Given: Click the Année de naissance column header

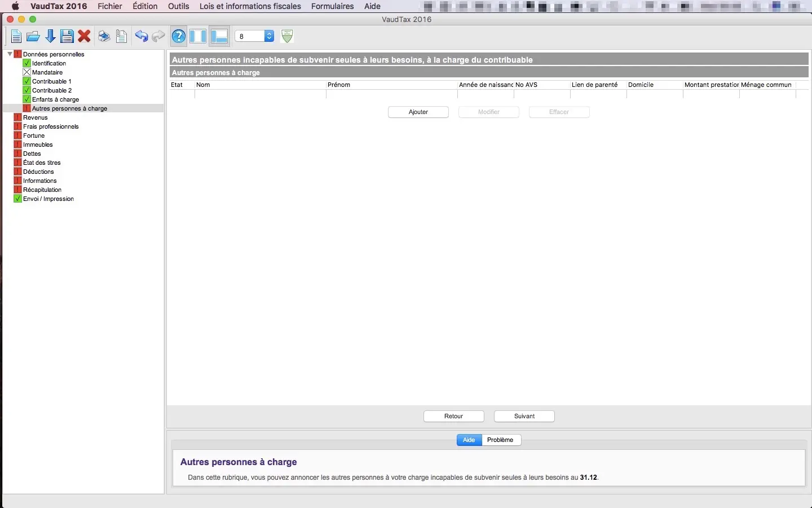Looking at the screenshot, I should pos(486,85).
